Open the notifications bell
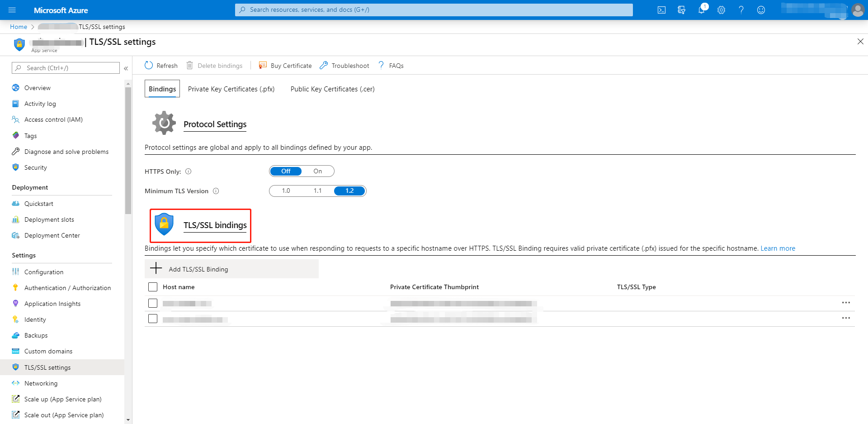The width and height of the screenshot is (868, 424). tap(701, 10)
